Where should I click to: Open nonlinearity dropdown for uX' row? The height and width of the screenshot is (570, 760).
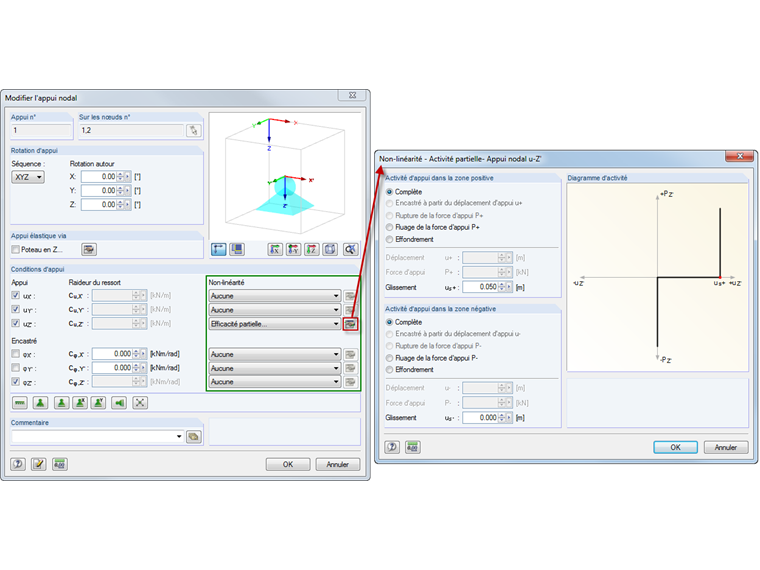[275, 296]
